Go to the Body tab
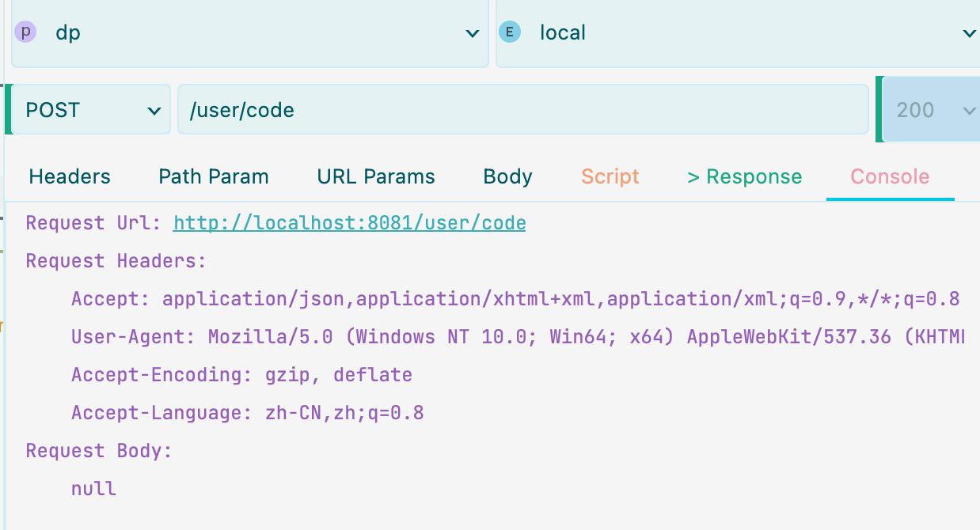The width and height of the screenshot is (980, 530). [x=507, y=176]
